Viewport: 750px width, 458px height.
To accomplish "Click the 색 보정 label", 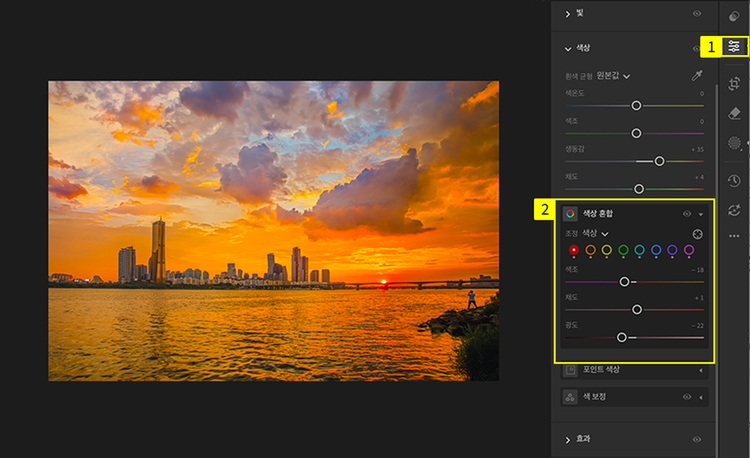I will (x=595, y=397).
